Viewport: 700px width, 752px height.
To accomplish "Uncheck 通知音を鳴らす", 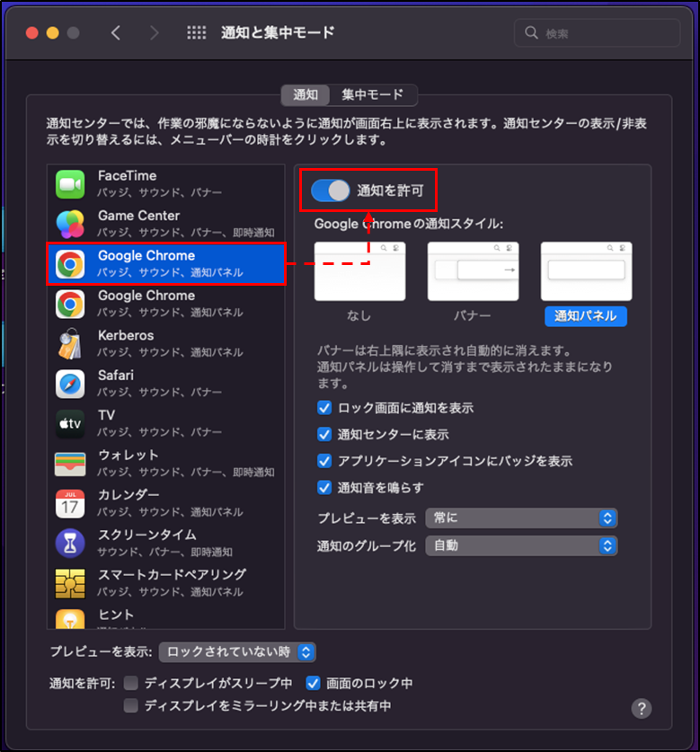I will 324,488.
